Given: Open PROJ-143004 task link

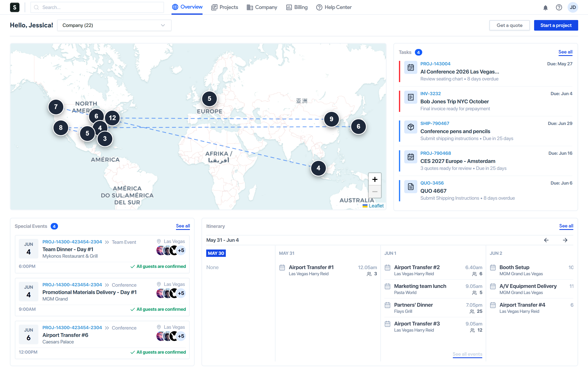Looking at the screenshot, I should click(435, 64).
